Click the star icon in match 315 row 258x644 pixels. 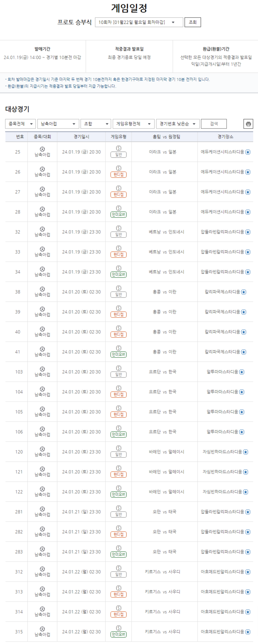point(248,632)
